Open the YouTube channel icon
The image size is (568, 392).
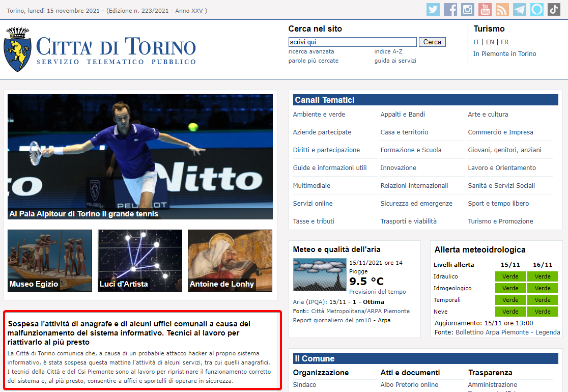pyautogui.click(x=485, y=10)
